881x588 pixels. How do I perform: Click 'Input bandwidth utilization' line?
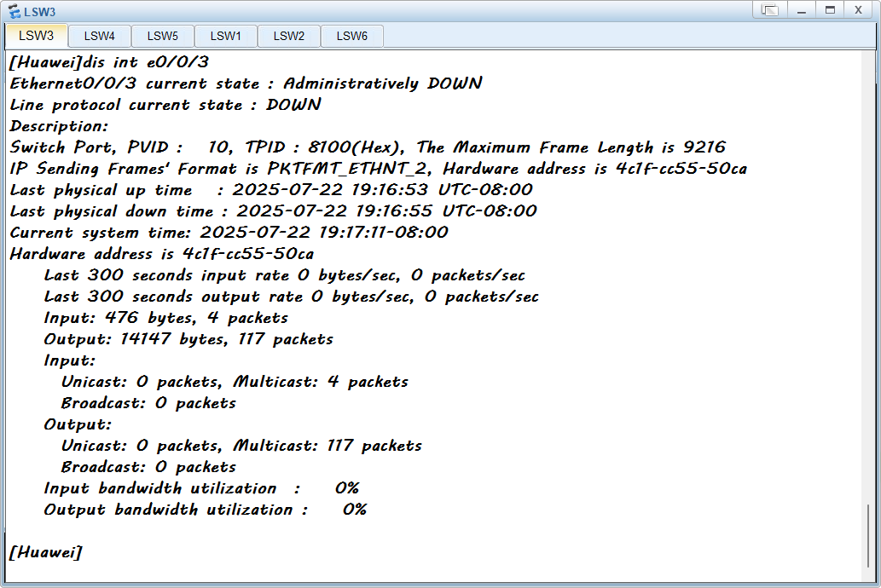tap(202, 488)
